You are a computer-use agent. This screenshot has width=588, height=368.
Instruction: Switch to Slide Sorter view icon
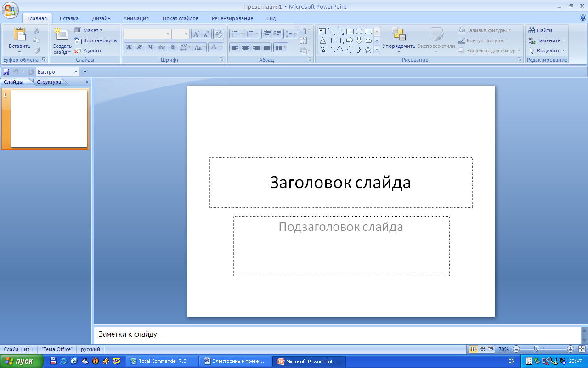pos(482,349)
